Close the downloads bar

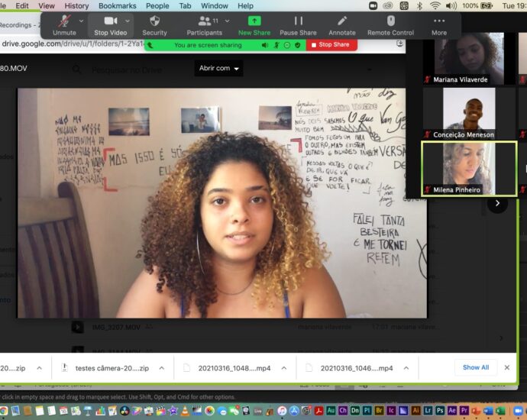point(506,367)
